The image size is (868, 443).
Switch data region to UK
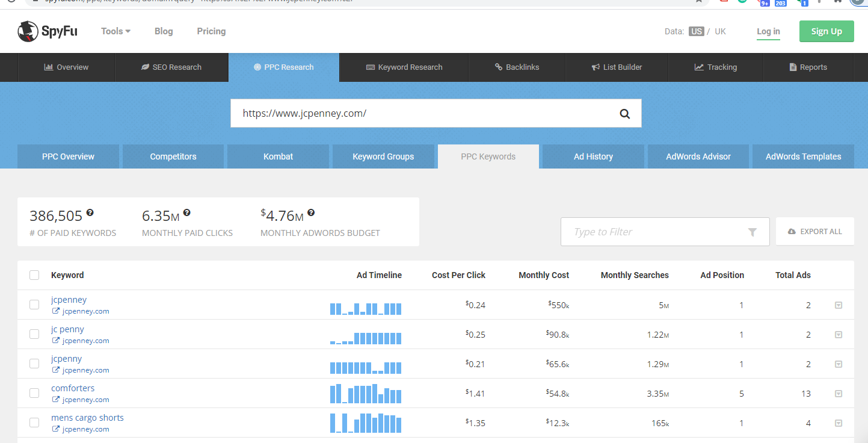point(720,31)
